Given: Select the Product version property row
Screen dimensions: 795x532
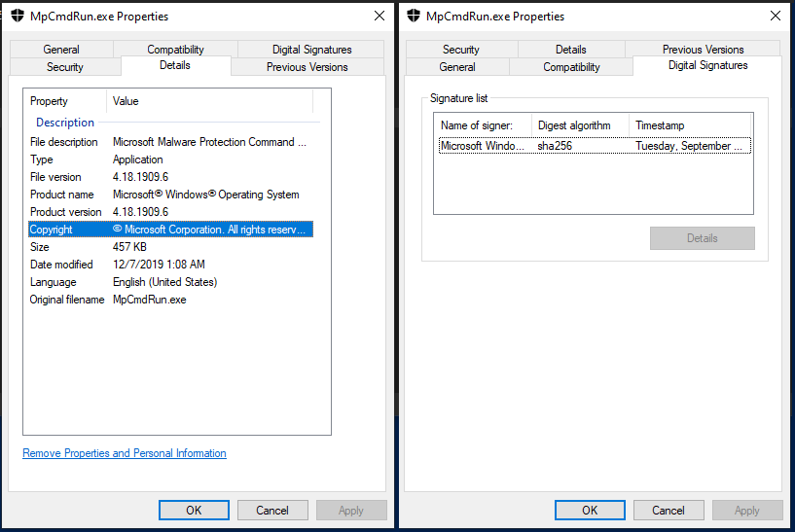Looking at the screenshot, I should pyautogui.click(x=170, y=212).
